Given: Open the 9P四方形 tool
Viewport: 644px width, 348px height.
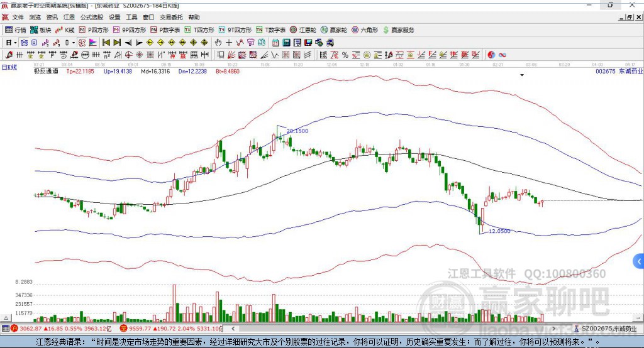Looking at the screenshot, I should 130,30.
